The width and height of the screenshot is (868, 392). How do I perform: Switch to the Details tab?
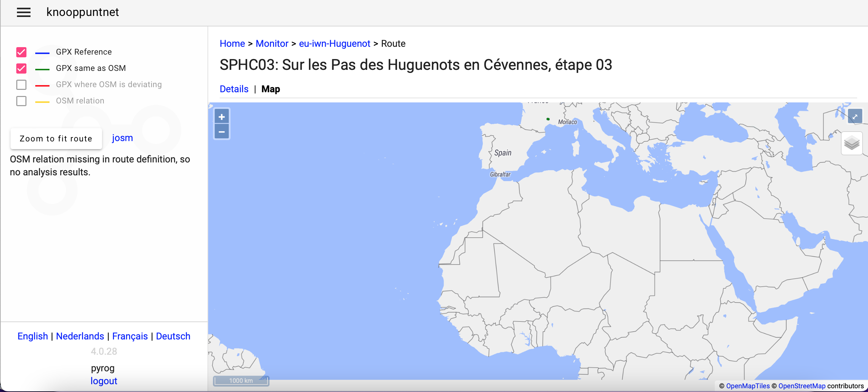tap(234, 89)
